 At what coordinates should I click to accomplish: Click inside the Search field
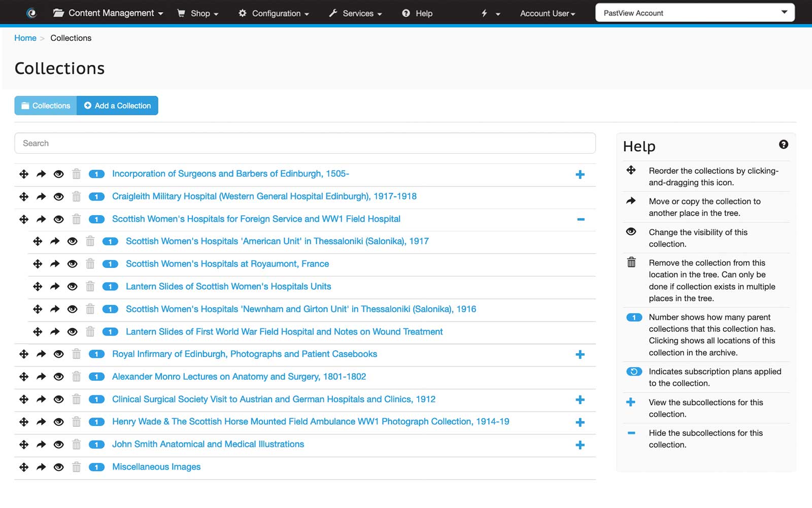[304, 143]
